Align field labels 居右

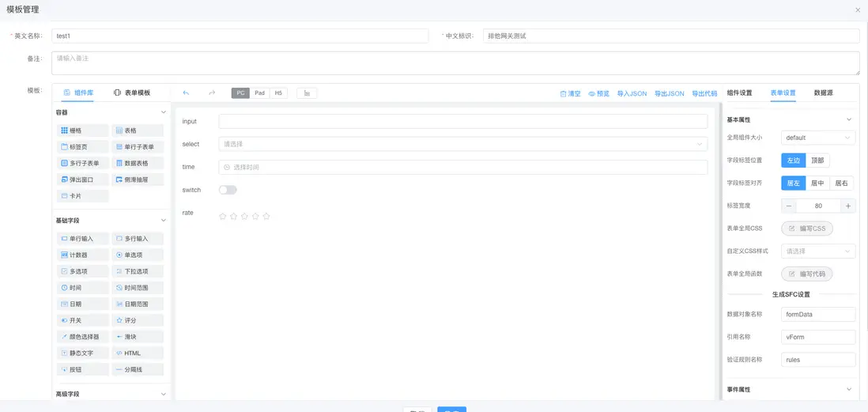click(841, 183)
